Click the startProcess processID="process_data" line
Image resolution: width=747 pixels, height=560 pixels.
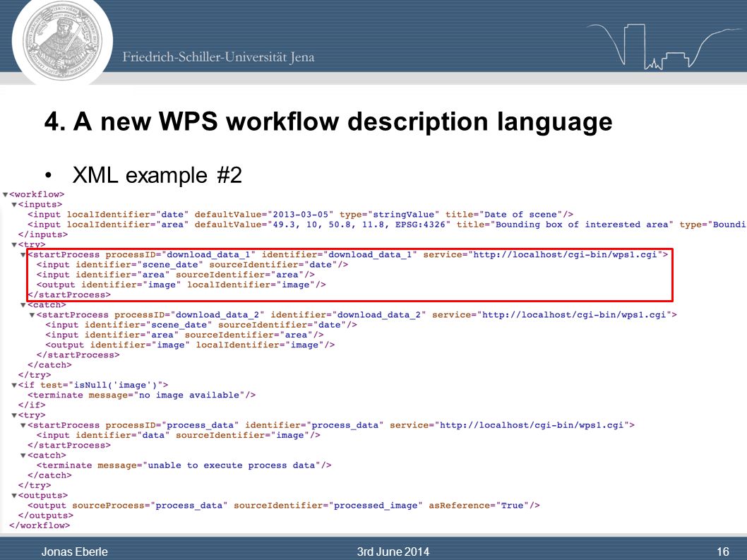[x=331, y=425]
